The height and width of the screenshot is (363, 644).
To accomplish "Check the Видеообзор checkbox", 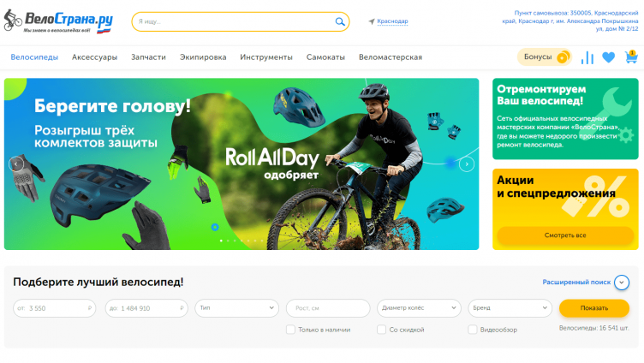I will 473,330.
